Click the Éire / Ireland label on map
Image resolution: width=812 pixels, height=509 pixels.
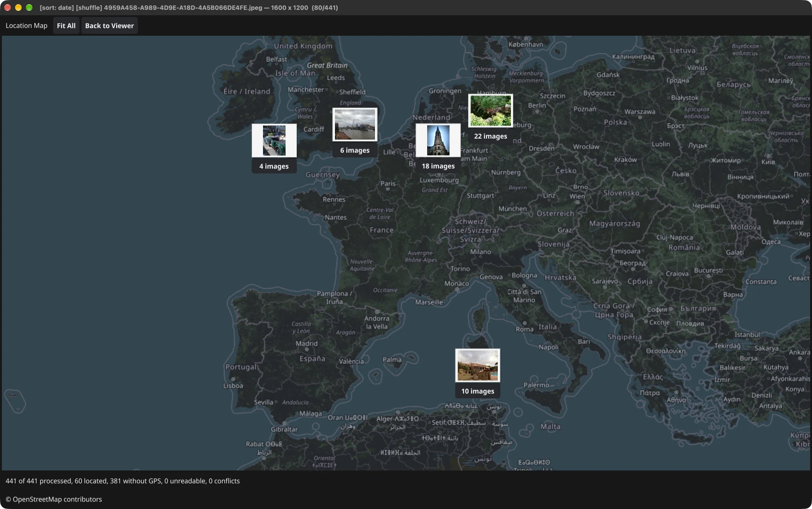pos(247,91)
